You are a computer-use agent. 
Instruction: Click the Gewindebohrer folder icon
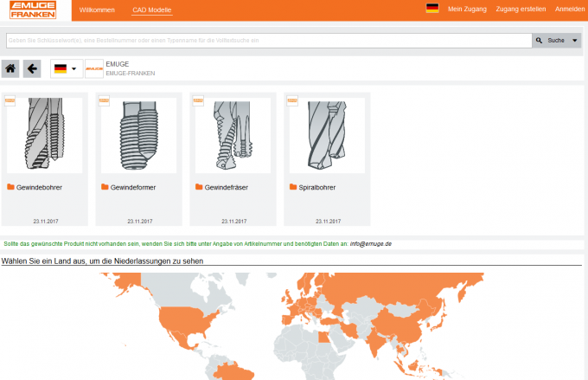10,187
